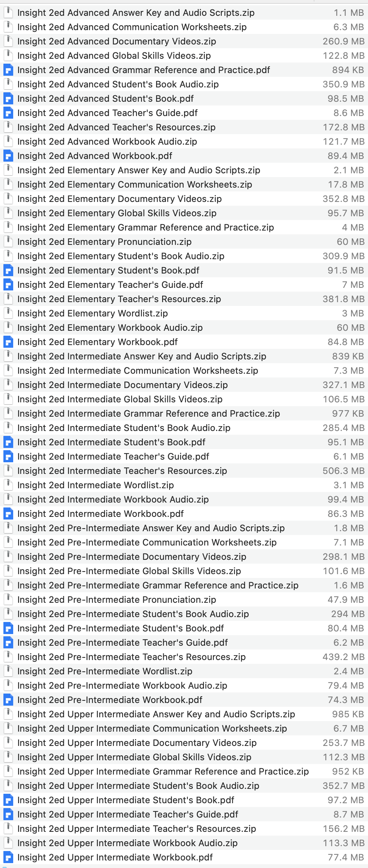Click the 506.3 MB file size value
Image resolution: width=368 pixels, height=868 pixels.
343,471
